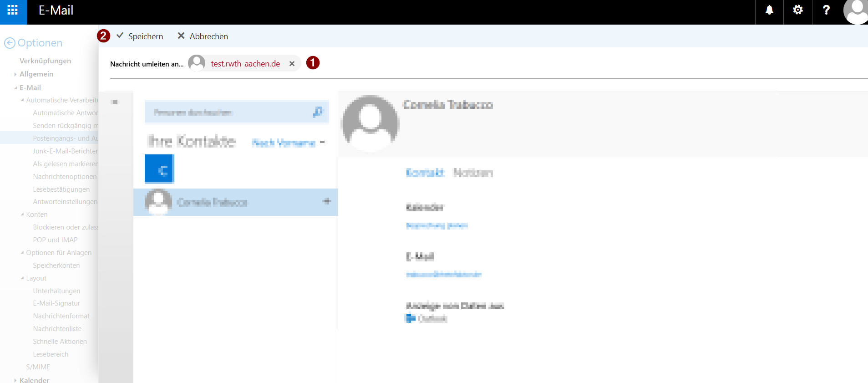This screenshot has height=383, width=868.
Task: Open the user profile avatar
Action: (x=857, y=10)
